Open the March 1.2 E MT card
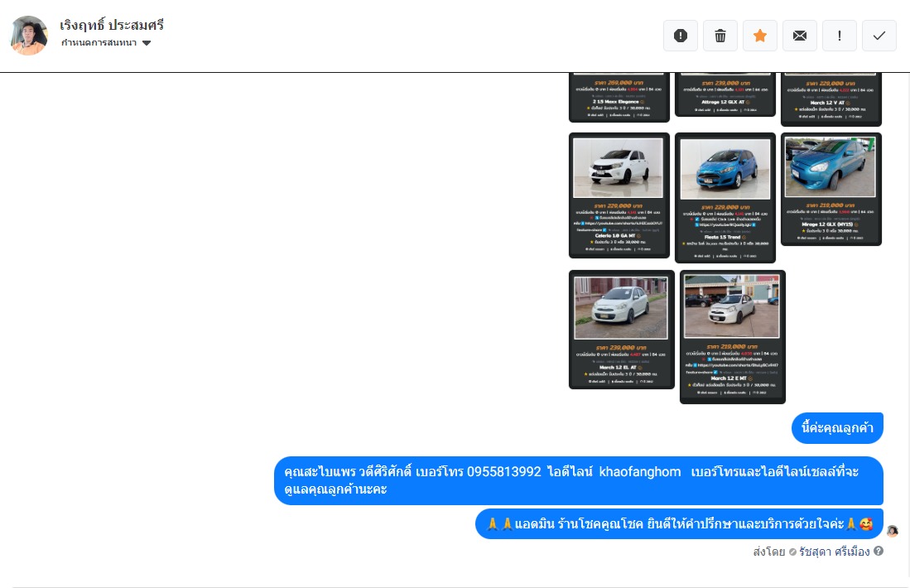Image resolution: width=910 pixels, height=588 pixels. point(733,337)
